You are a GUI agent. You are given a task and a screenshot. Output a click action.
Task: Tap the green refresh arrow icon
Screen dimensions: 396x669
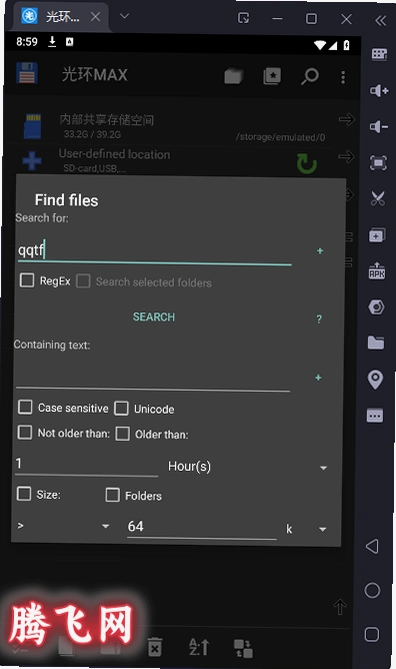tap(307, 164)
